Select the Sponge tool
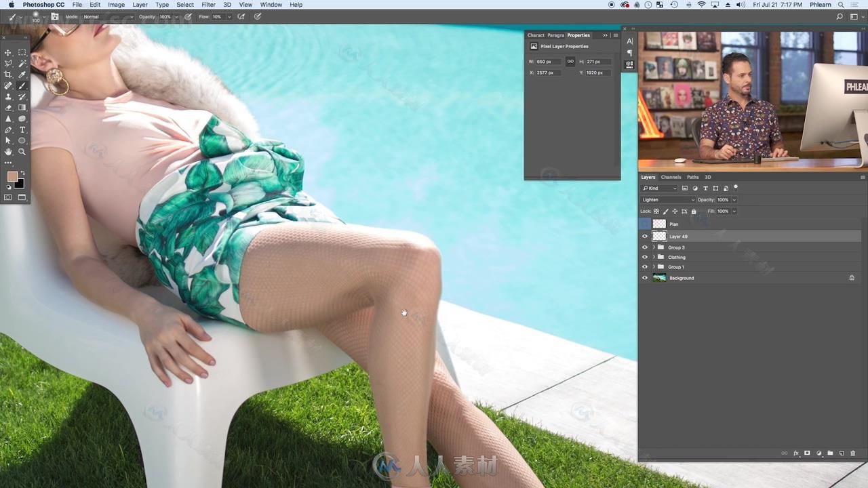Screen dimensions: 868x488 [x=22, y=119]
